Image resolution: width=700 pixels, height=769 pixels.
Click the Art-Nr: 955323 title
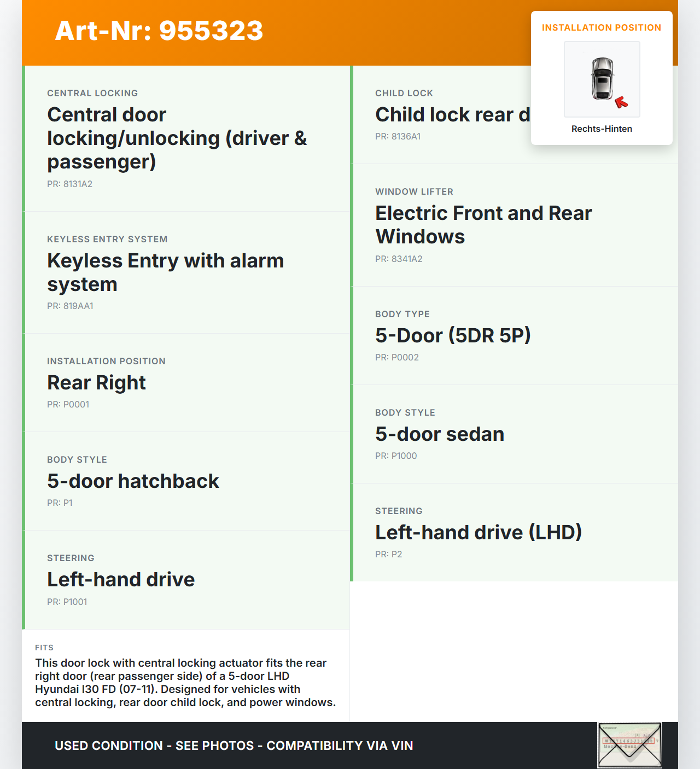(x=159, y=31)
